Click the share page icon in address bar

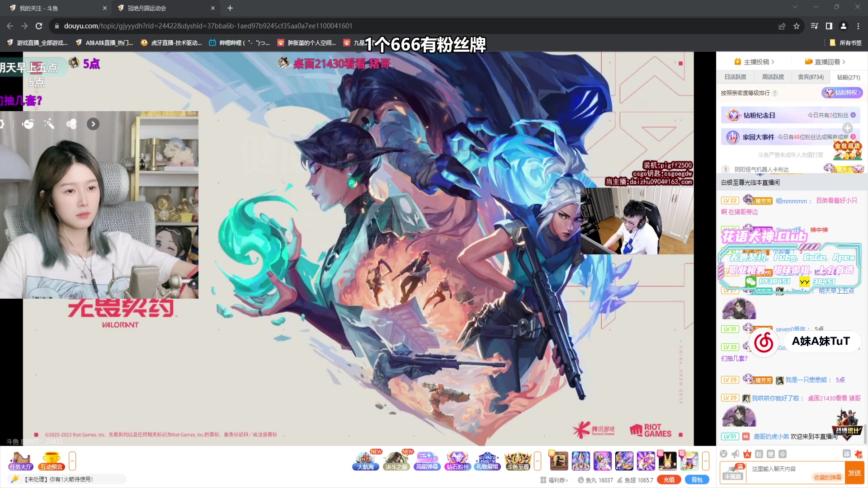point(782,26)
